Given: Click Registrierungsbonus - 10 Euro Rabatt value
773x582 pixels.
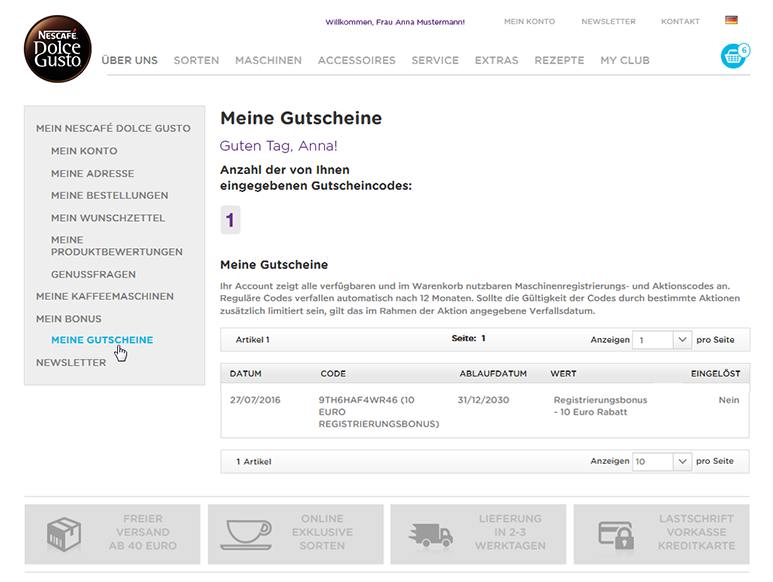Looking at the screenshot, I should [600, 406].
